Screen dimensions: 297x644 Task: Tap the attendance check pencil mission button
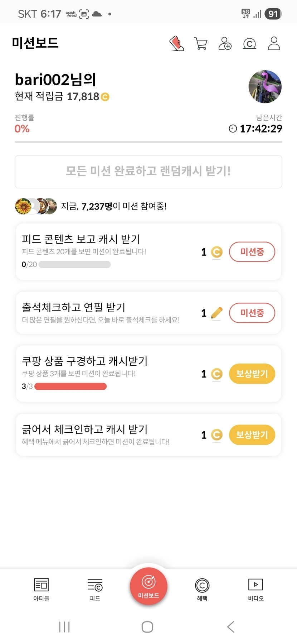(252, 313)
